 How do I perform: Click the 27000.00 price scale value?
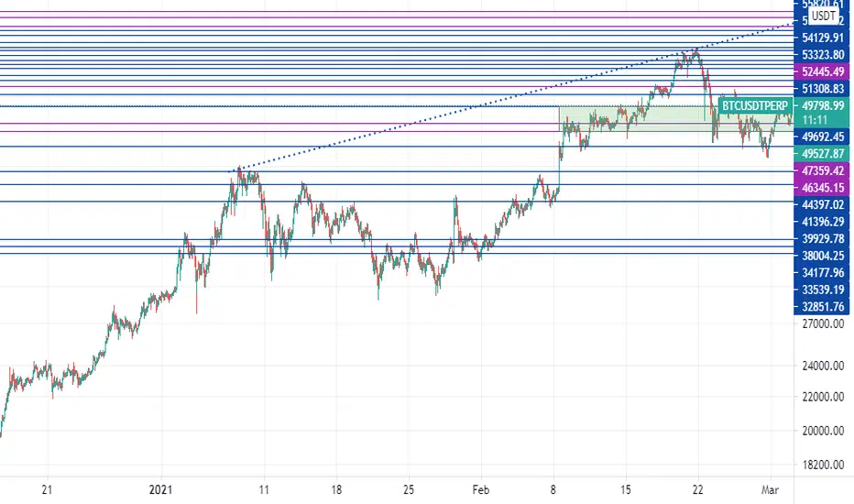coord(823,323)
